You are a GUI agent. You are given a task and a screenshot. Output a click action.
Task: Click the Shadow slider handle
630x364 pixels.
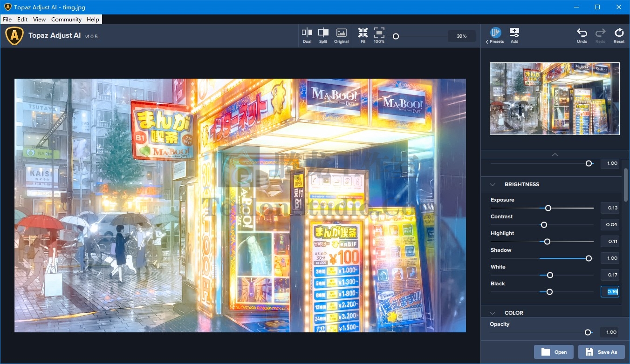point(589,258)
